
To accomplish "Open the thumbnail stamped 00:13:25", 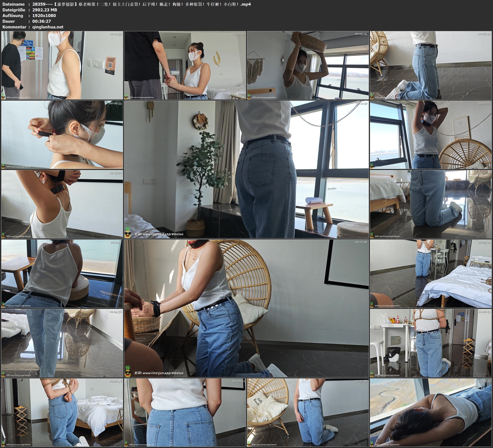I will click(431, 134).
